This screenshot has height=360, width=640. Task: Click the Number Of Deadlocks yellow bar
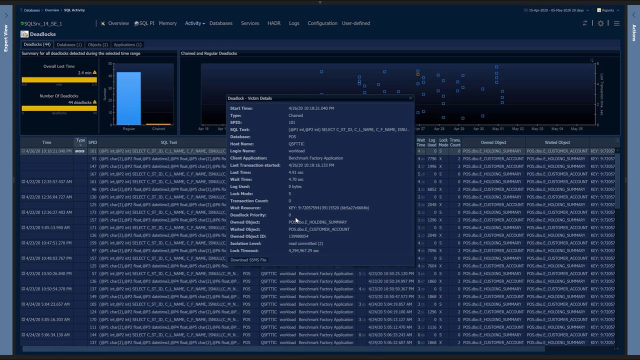pos(59,108)
